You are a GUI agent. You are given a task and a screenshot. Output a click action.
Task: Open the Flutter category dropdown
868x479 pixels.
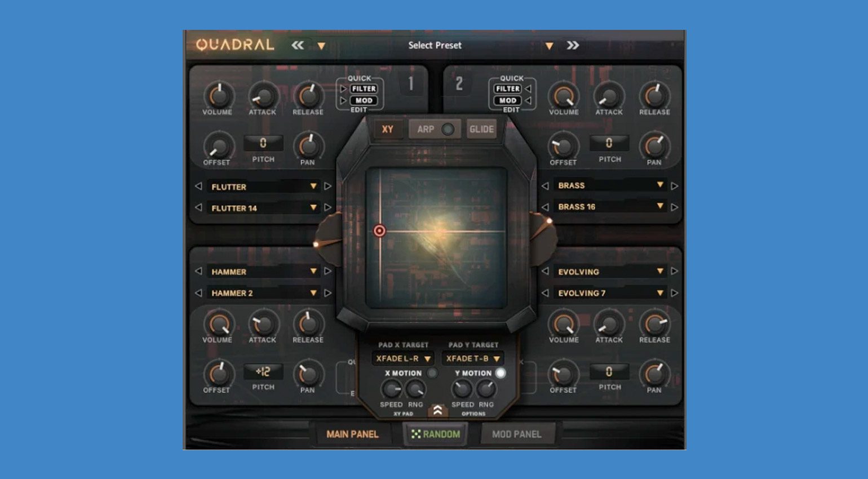click(263, 187)
